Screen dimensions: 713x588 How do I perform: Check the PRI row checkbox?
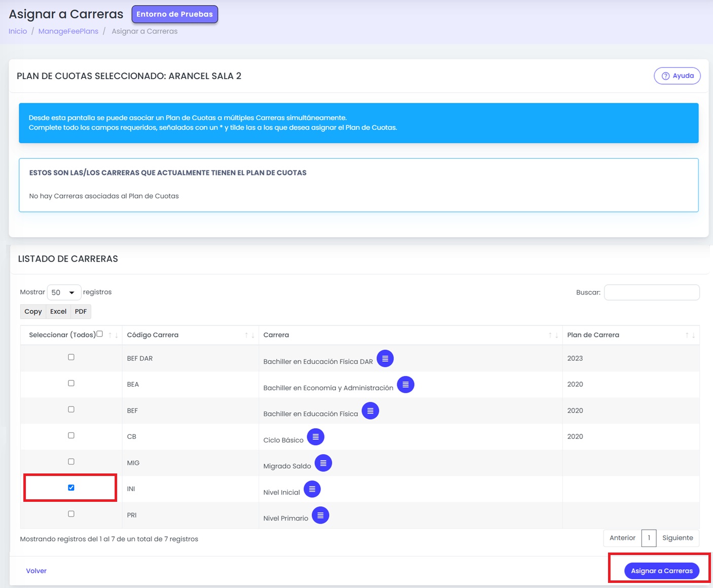pyautogui.click(x=71, y=513)
